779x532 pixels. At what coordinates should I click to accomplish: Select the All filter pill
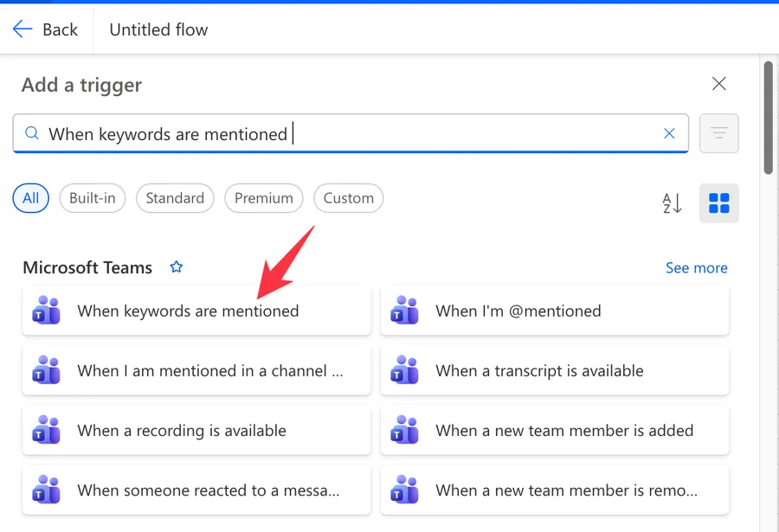click(x=31, y=198)
